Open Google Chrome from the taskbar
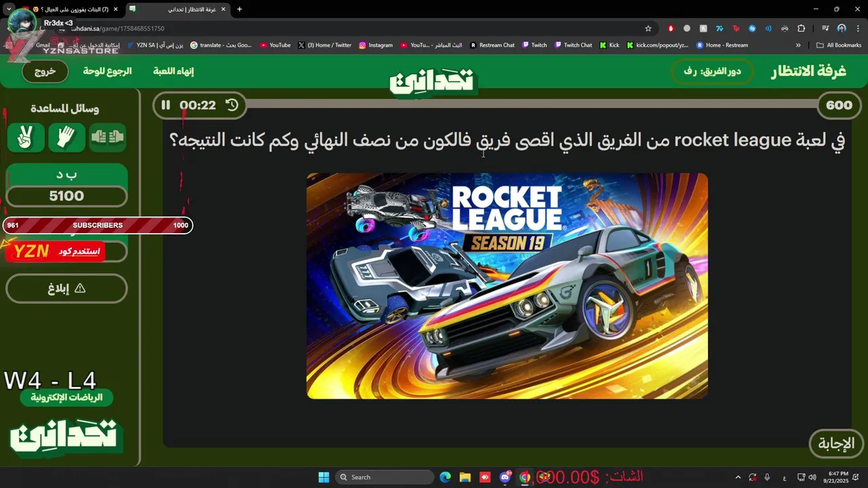868x488 pixels. point(524,477)
